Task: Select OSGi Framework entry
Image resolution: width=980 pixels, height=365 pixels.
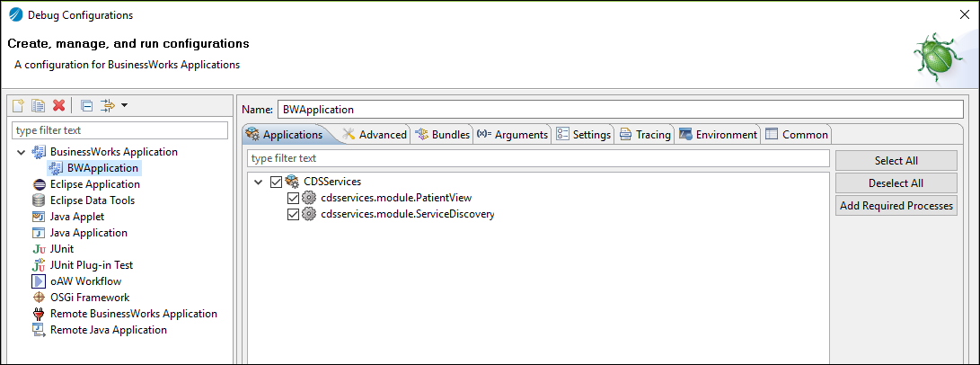Action: pyautogui.click(x=90, y=298)
